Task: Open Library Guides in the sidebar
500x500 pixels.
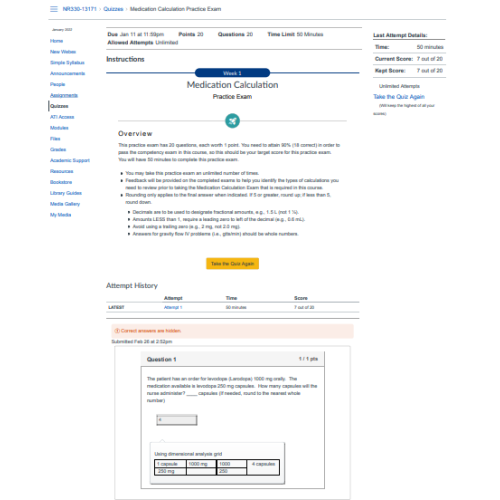Action: (66, 193)
